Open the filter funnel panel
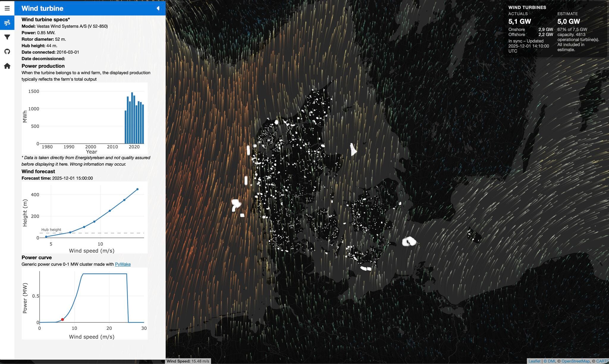This screenshot has width=609, height=364. 7,37
